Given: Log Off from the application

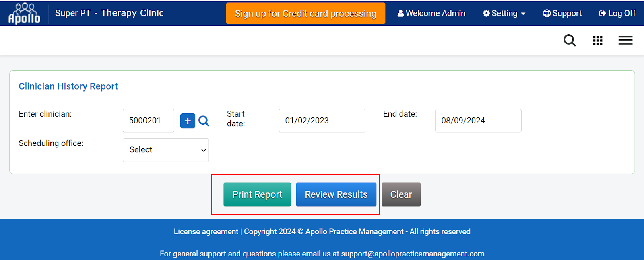Looking at the screenshot, I should pyautogui.click(x=617, y=14).
